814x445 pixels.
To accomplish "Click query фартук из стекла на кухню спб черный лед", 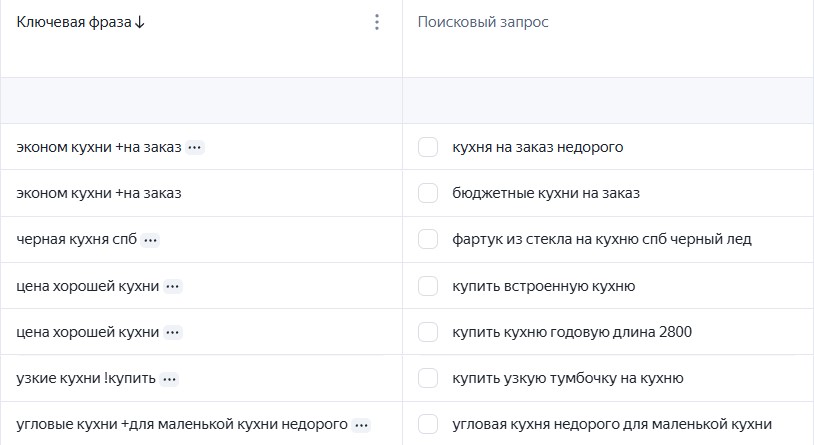I will click(602, 239).
